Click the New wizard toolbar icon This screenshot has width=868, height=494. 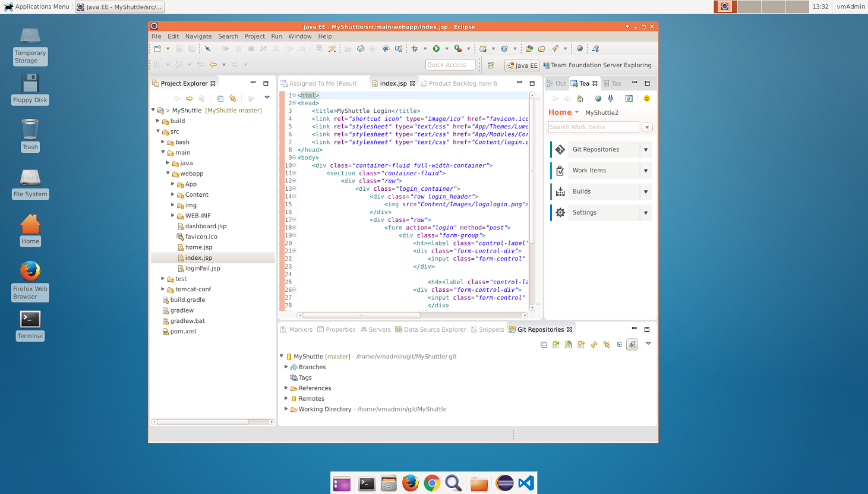coord(157,49)
